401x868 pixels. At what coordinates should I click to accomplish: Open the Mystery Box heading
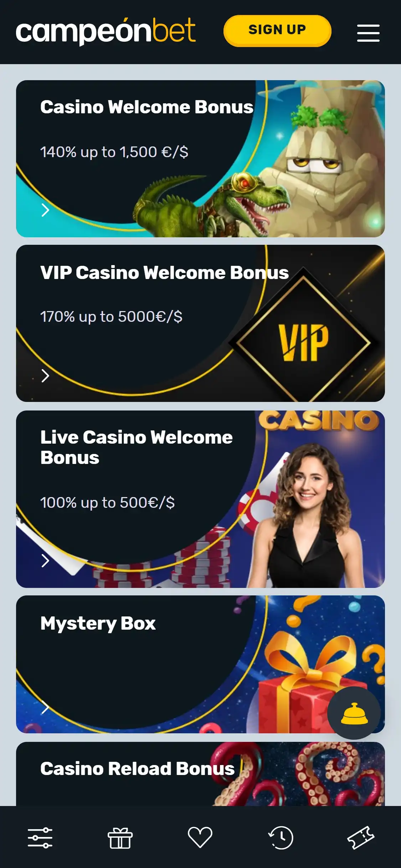(98, 624)
